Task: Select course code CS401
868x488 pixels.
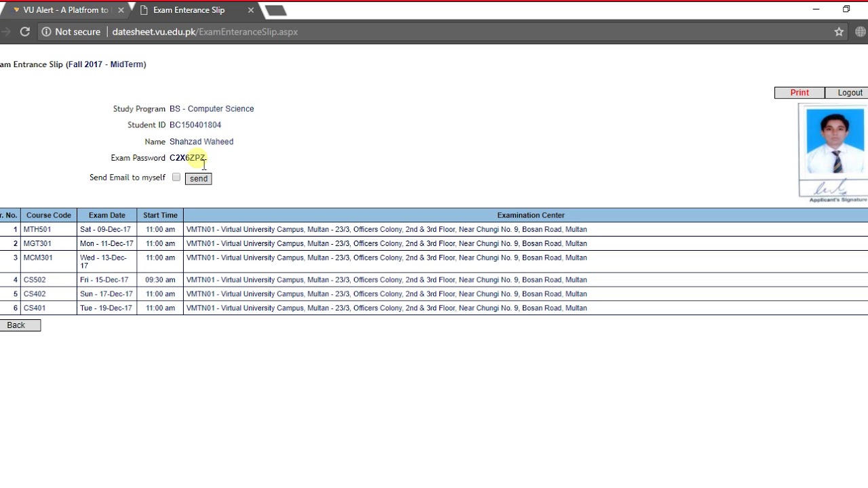Action: tap(35, 308)
